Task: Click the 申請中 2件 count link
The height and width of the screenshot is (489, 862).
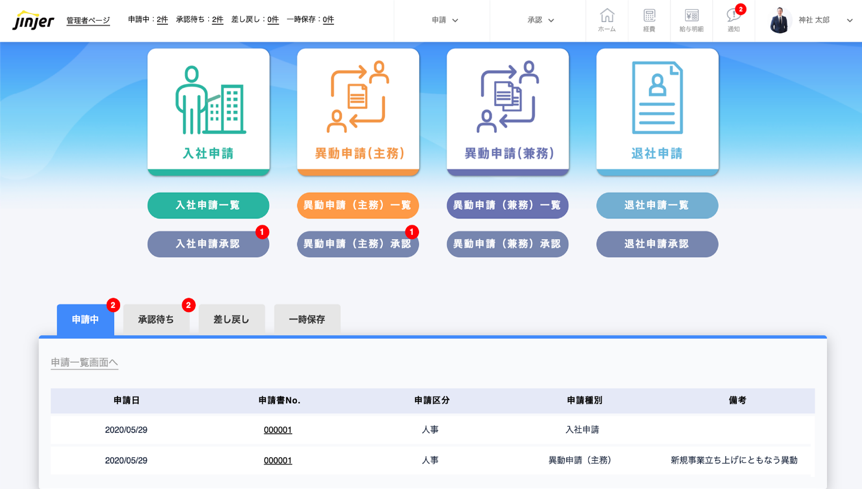Action: click(162, 20)
